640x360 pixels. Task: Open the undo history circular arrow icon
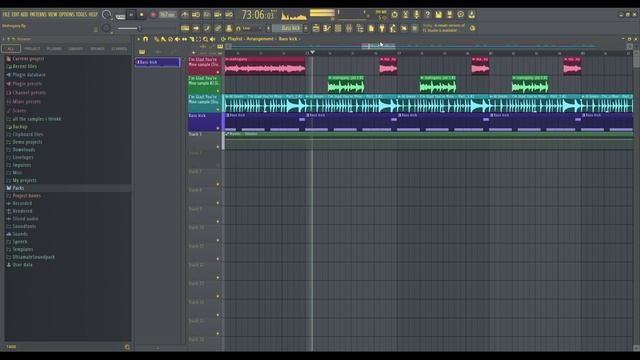[394, 14]
